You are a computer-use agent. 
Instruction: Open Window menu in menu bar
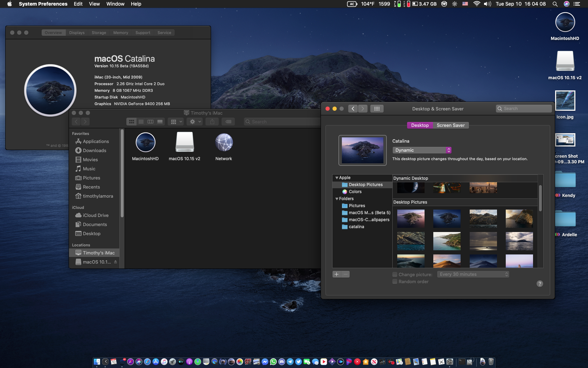coord(115,4)
